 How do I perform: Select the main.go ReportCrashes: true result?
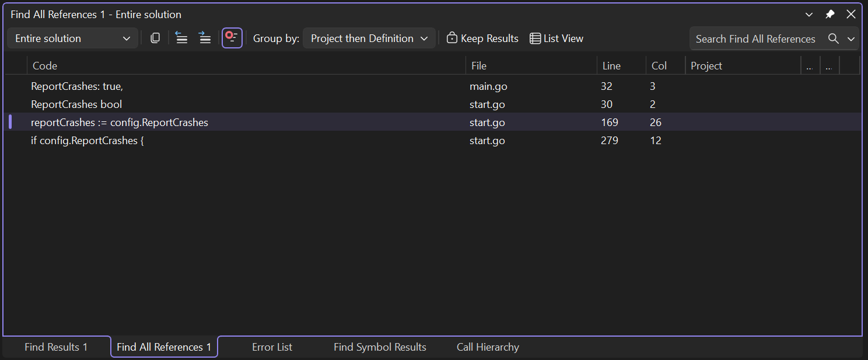77,86
